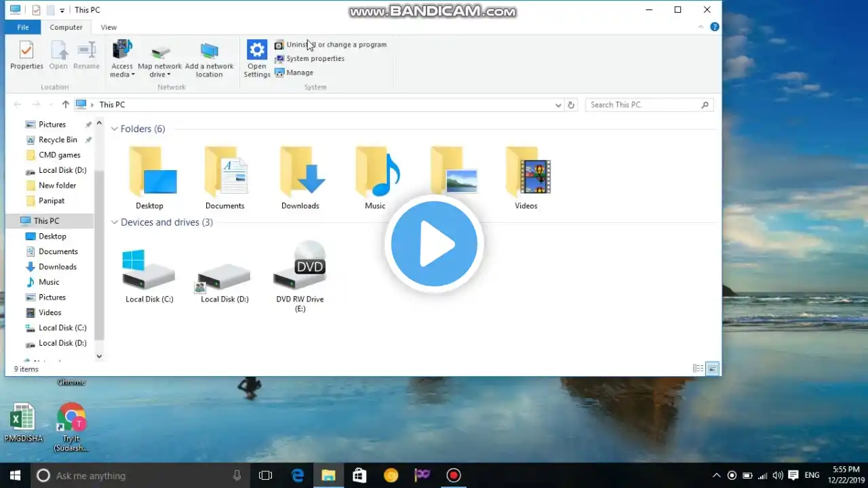Screen dimensions: 868x488
Task: Open the Quick Access Toolbar dropdown
Action: (x=62, y=10)
